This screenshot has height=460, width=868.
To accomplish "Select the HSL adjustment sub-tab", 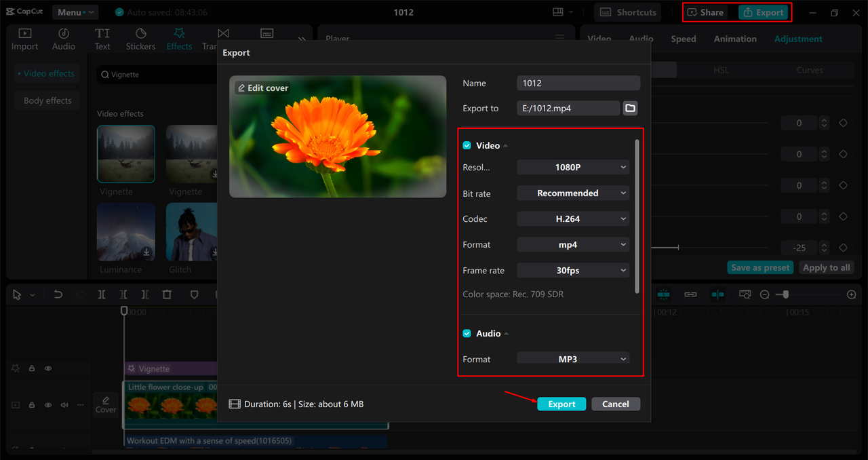I will [x=721, y=70].
